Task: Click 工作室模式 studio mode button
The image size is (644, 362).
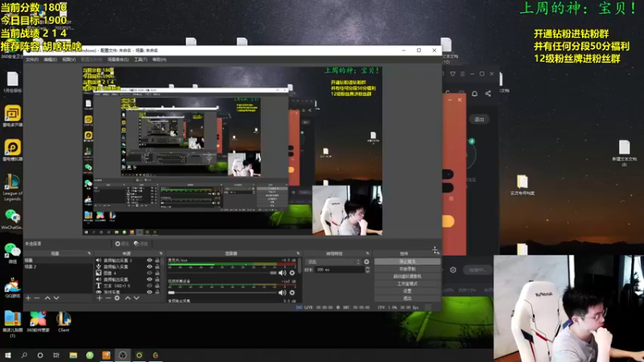Action: (x=407, y=284)
